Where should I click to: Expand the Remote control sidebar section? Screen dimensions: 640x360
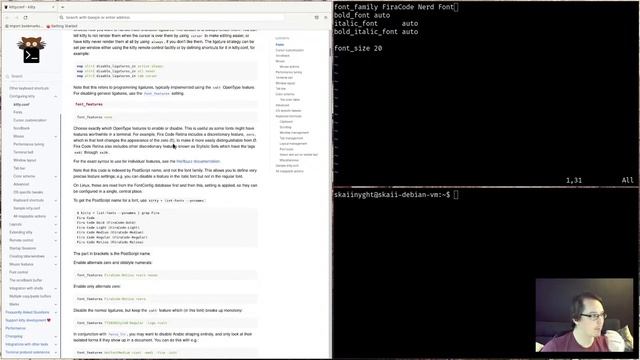[56, 240]
